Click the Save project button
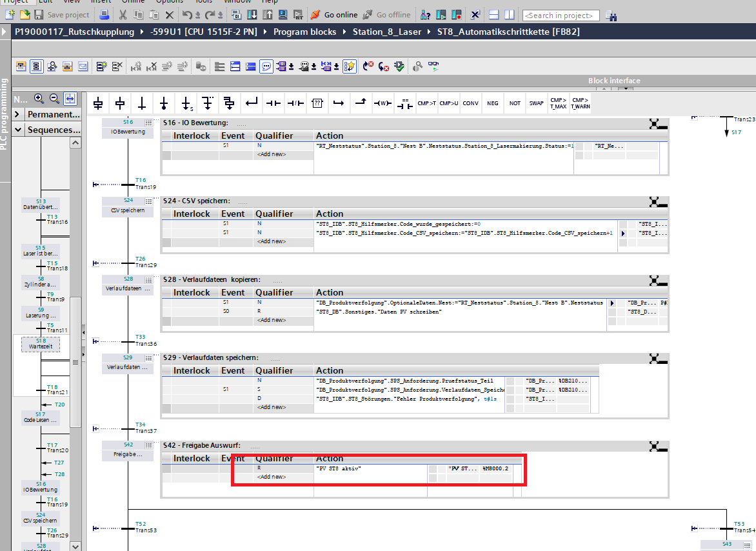This screenshot has height=551, width=756. (x=62, y=15)
